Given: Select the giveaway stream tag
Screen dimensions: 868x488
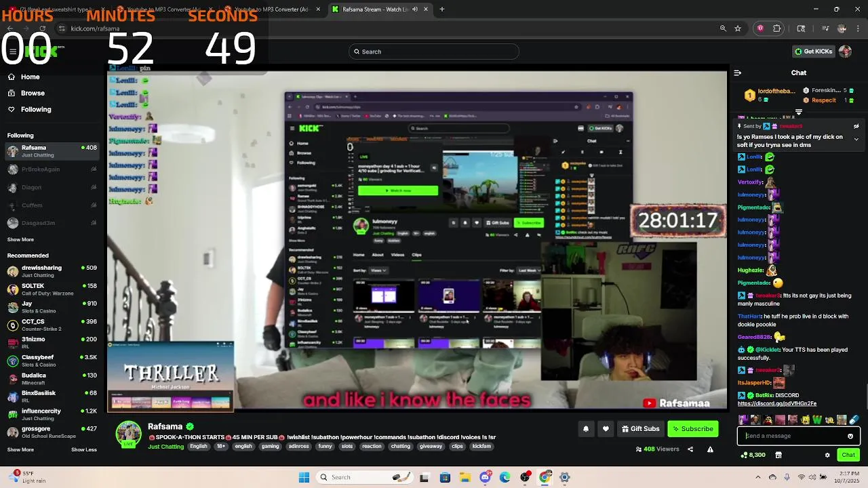Looking at the screenshot, I should (x=431, y=447).
